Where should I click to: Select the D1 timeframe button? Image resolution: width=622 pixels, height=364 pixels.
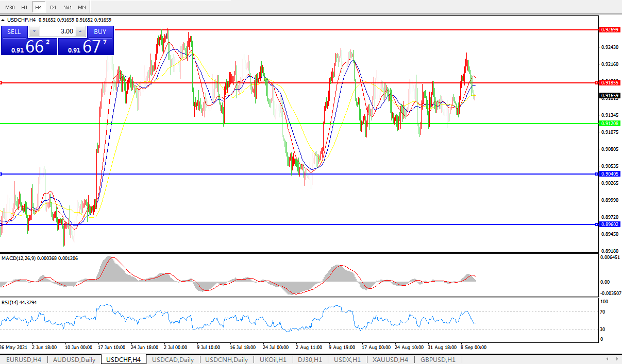[53, 7]
